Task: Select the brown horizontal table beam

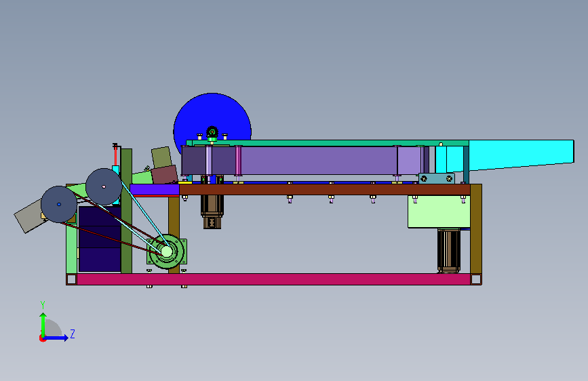Action: pos(325,189)
